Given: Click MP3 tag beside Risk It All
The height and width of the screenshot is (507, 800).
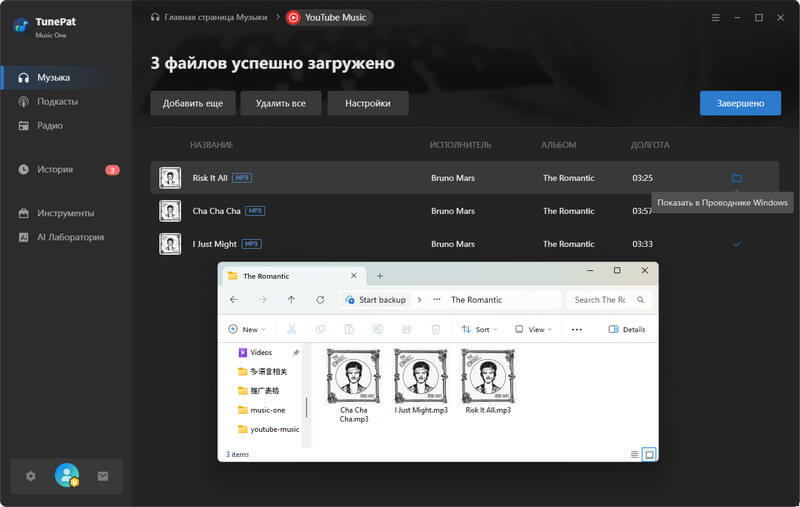Looking at the screenshot, I should tap(242, 178).
